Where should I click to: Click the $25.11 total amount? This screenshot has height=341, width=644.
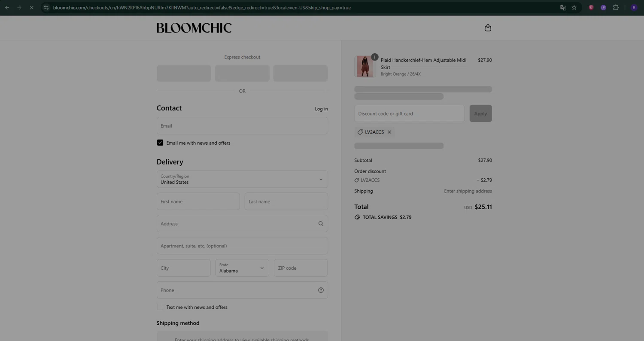pos(483,207)
